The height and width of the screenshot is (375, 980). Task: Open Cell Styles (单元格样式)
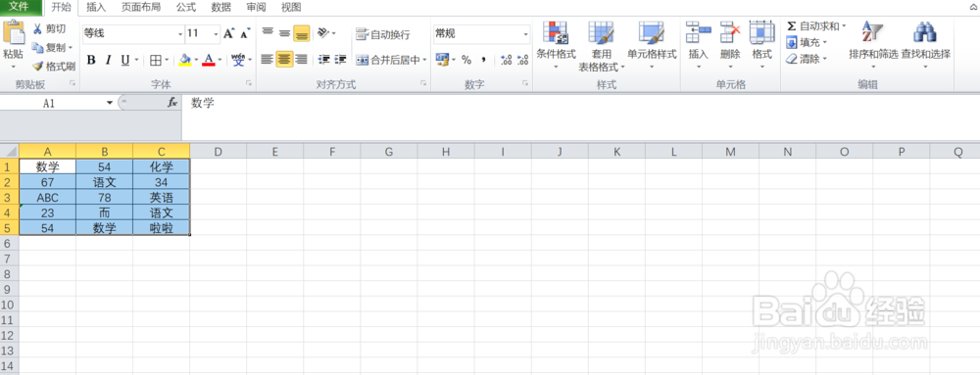point(652,45)
